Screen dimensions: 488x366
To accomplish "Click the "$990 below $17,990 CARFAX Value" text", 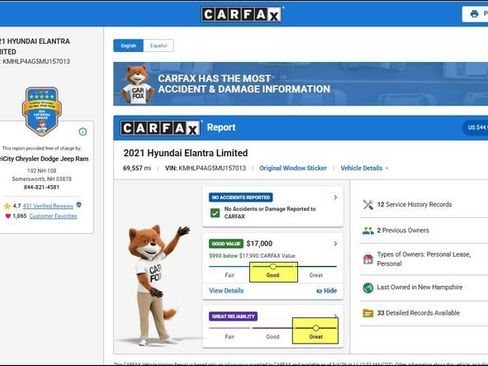I will point(252,256).
